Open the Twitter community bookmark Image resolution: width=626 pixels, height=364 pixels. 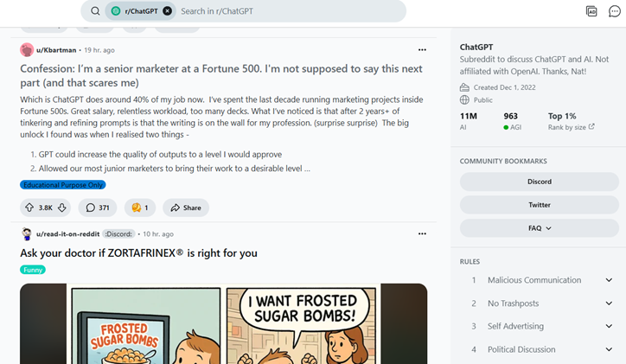point(539,205)
